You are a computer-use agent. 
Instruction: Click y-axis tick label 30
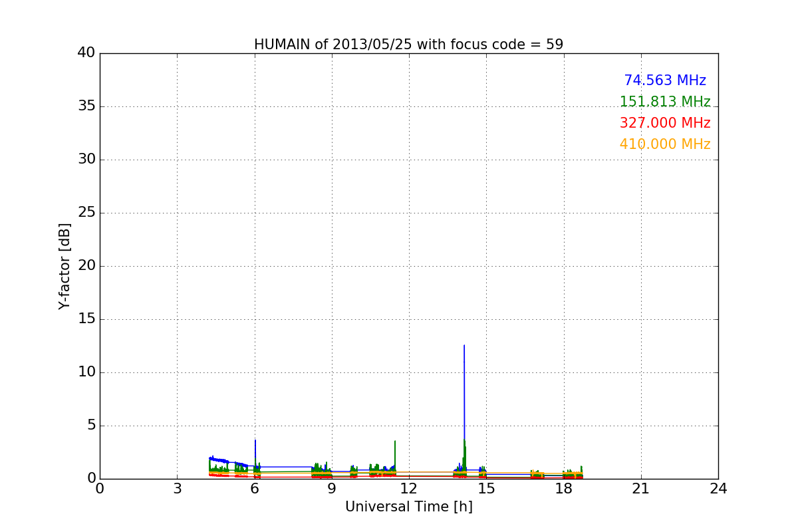point(86,159)
